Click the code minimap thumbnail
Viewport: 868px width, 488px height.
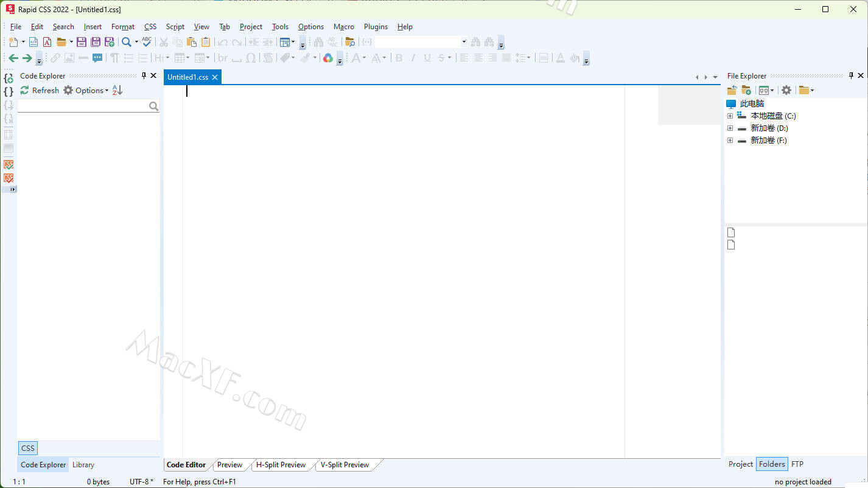(x=689, y=105)
